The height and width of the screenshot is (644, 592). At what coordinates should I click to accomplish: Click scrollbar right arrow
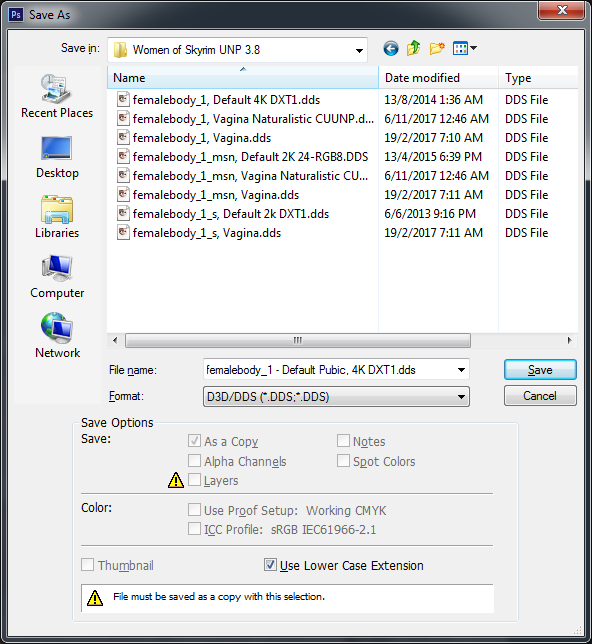point(569,340)
